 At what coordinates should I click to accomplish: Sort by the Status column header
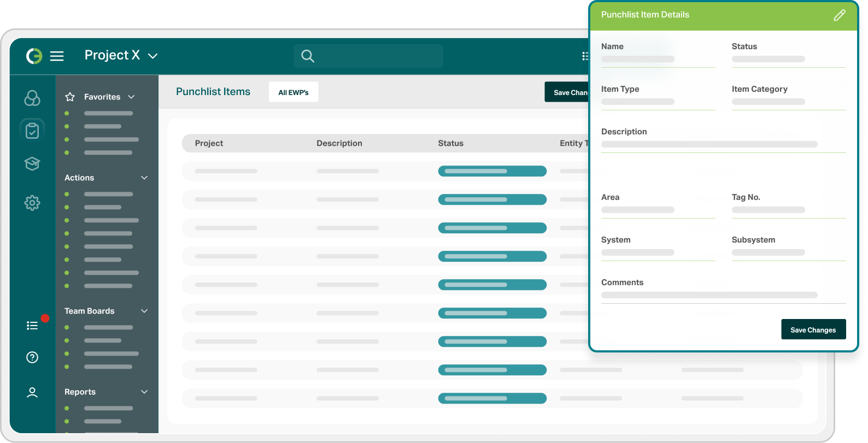point(450,143)
